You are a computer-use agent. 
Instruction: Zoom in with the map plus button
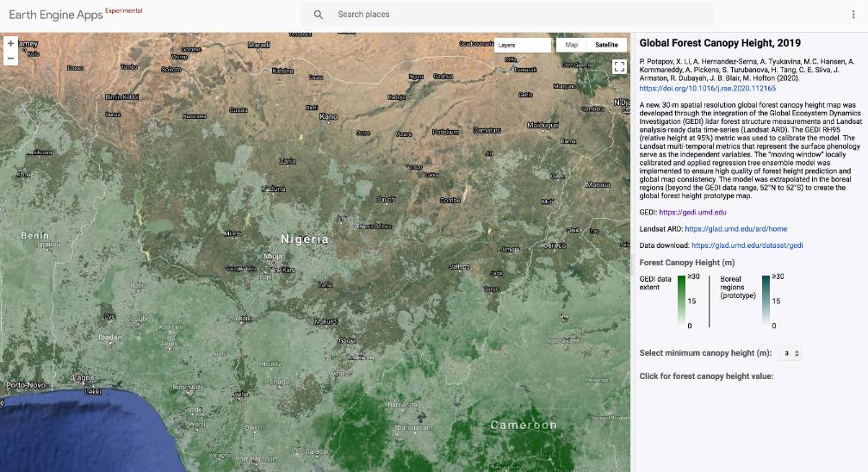coord(10,43)
